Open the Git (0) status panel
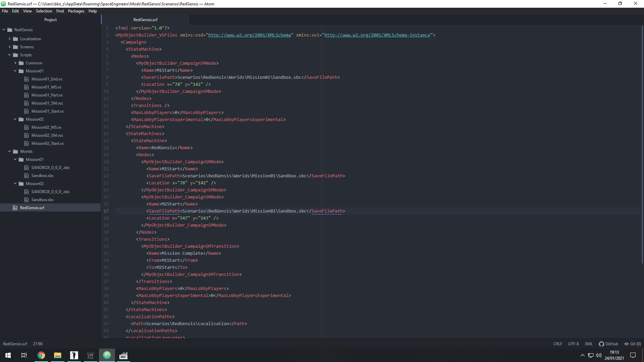The width and height of the screenshot is (644, 362). [x=632, y=344]
